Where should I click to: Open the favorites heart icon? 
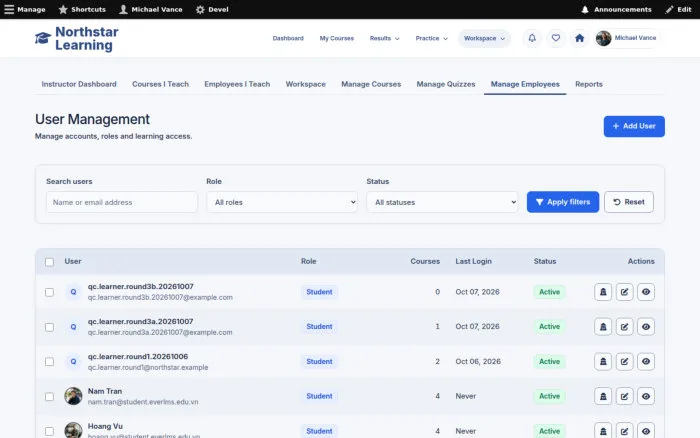click(556, 38)
